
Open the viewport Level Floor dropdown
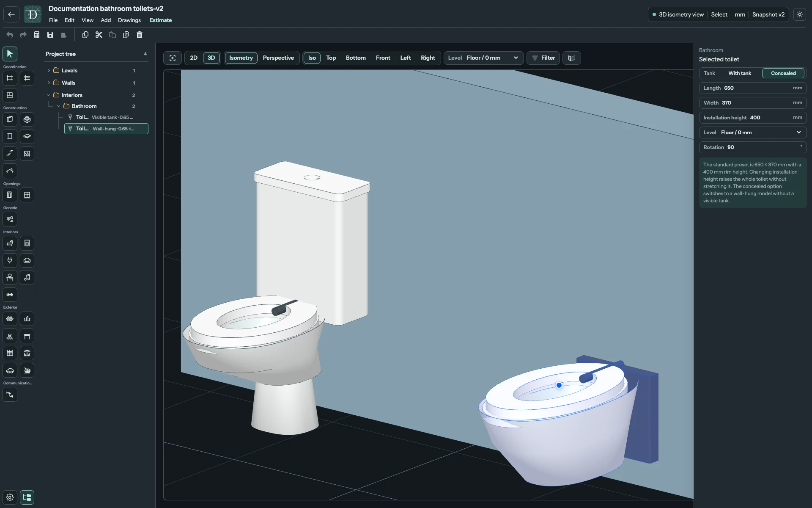click(483, 58)
